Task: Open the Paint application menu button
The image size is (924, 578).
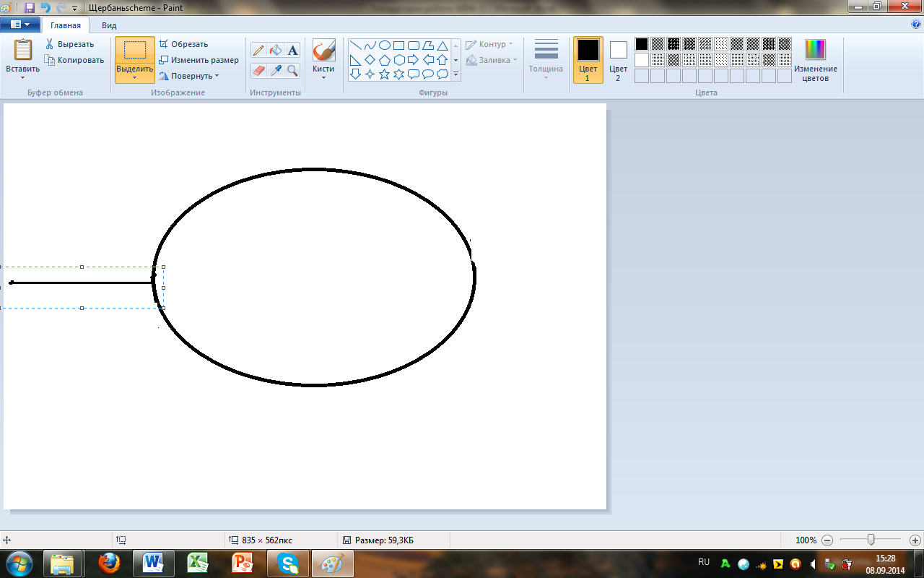Action: point(20,24)
